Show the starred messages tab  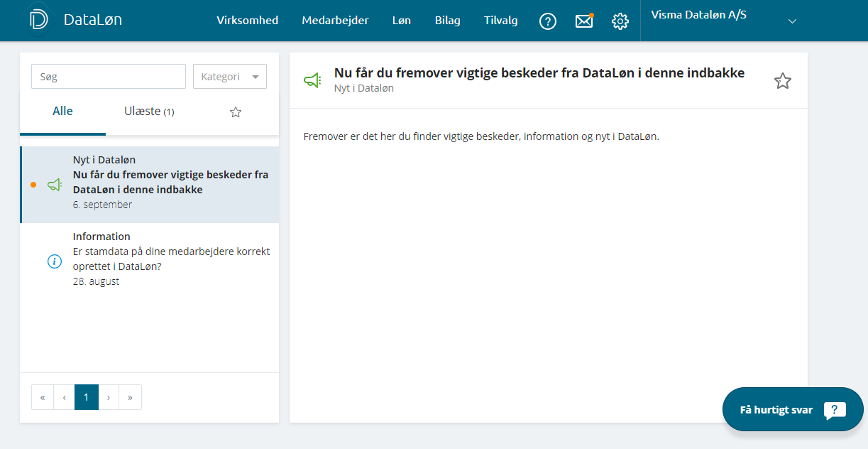click(236, 112)
